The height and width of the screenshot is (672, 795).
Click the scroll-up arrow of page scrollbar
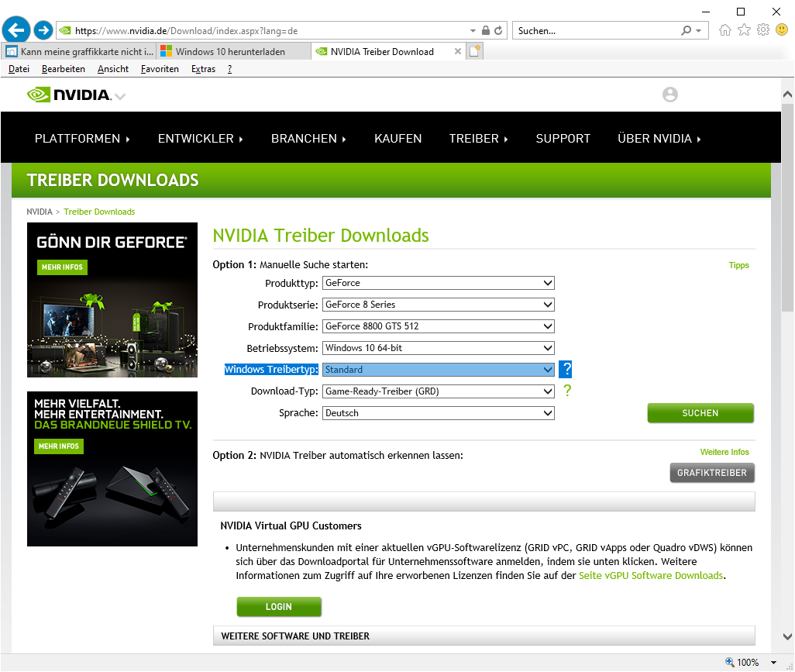click(787, 95)
